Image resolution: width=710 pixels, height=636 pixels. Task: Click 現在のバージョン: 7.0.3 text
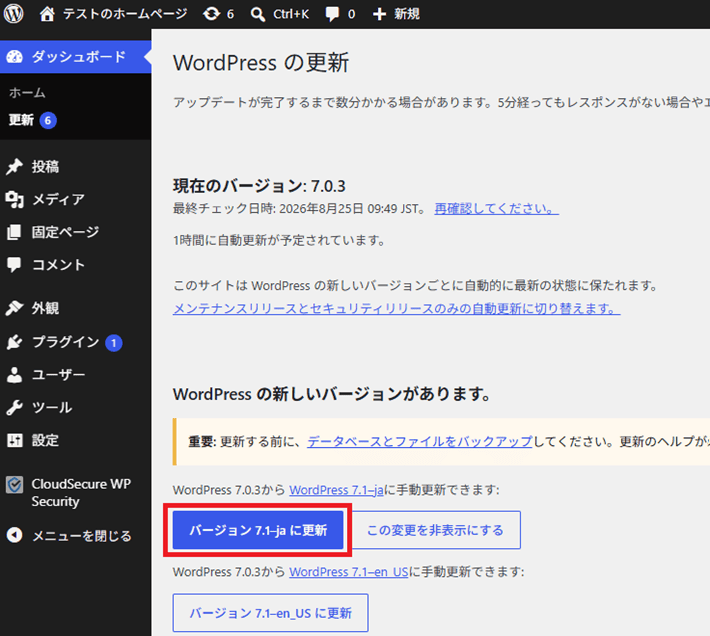coord(259,186)
